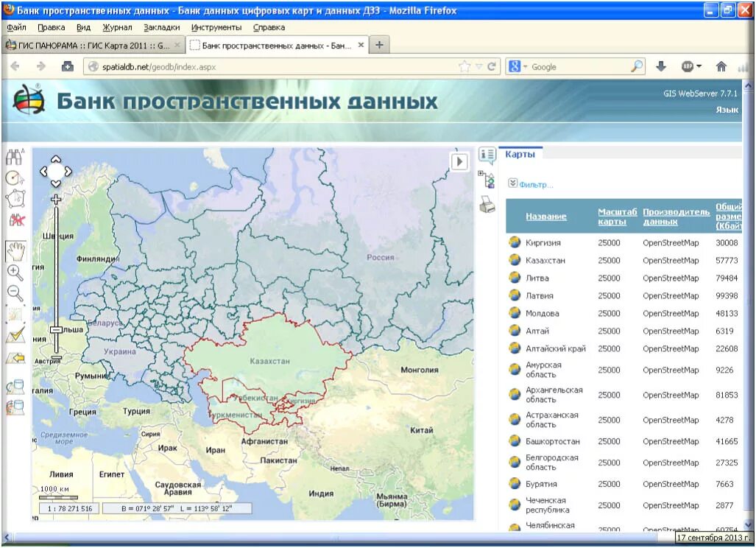Open the Закладки menu
This screenshot has height=548, width=756.
[161, 27]
